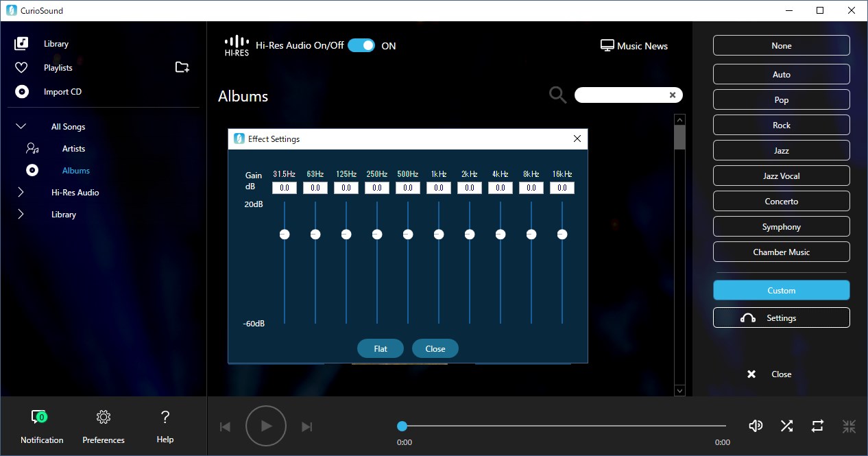Open the Artists view in sidebar
The height and width of the screenshot is (456, 868).
[x=73, y=148]
